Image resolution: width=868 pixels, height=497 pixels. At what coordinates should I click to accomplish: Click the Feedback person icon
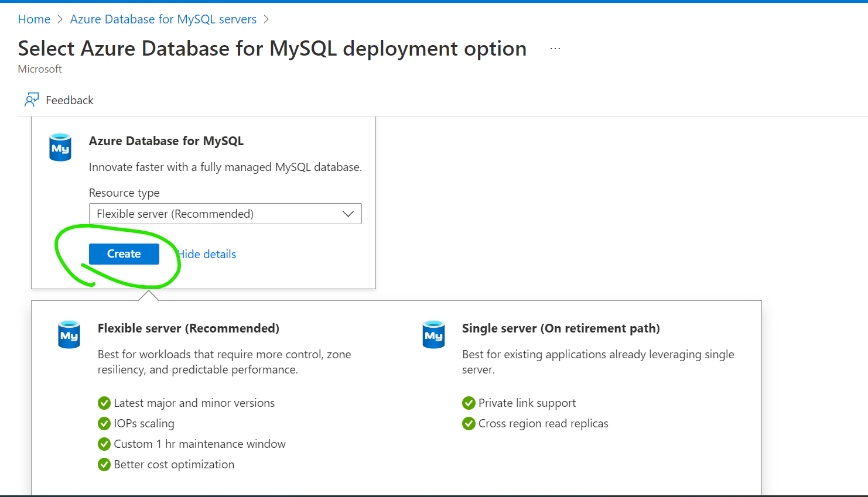(x=32, y=100)
